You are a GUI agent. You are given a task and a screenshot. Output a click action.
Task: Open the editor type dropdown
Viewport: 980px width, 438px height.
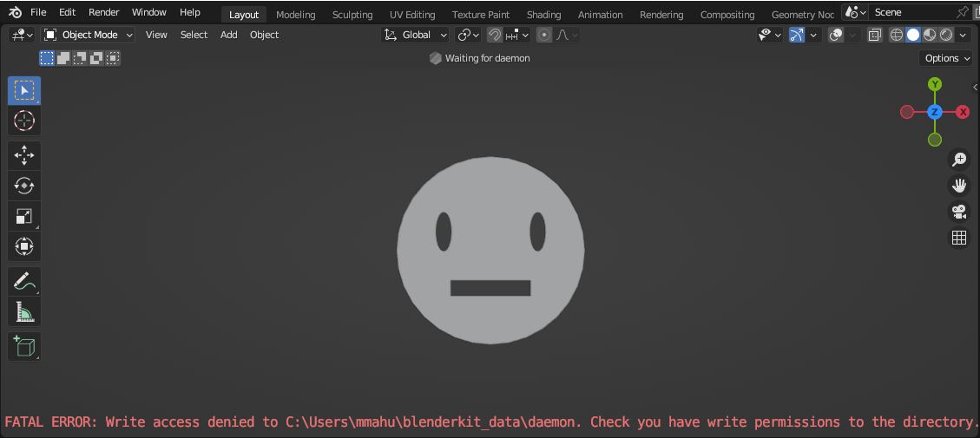22,35
